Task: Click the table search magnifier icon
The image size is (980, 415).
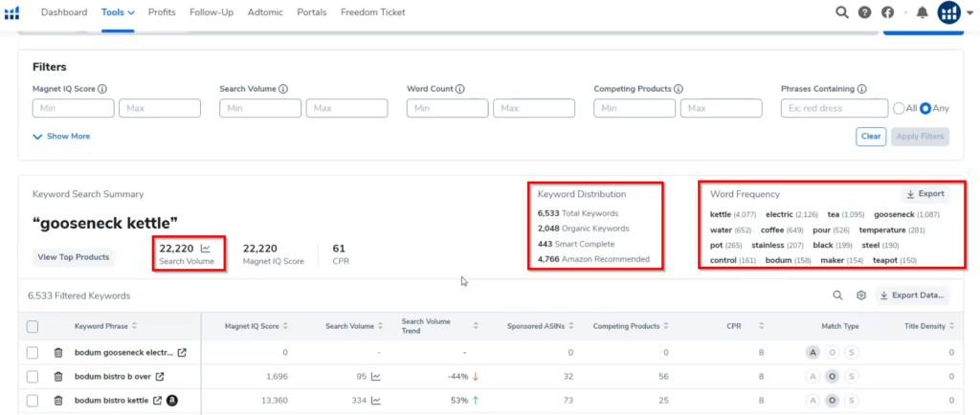Action: tap(837, 295)
